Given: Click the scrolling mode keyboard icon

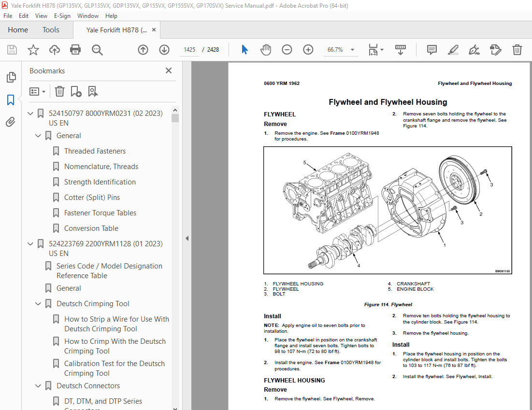Looking at the screenshot, I should pos(401,50).
